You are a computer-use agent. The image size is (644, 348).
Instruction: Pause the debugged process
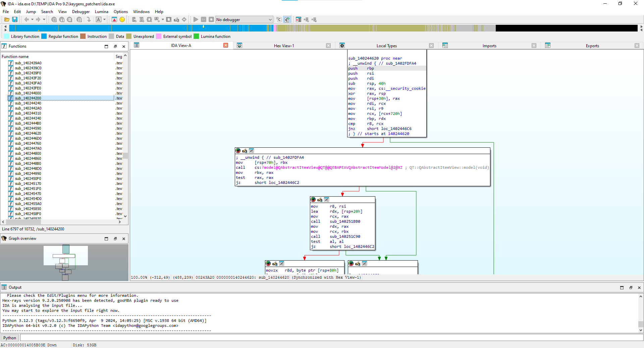[x=204, y=19]
